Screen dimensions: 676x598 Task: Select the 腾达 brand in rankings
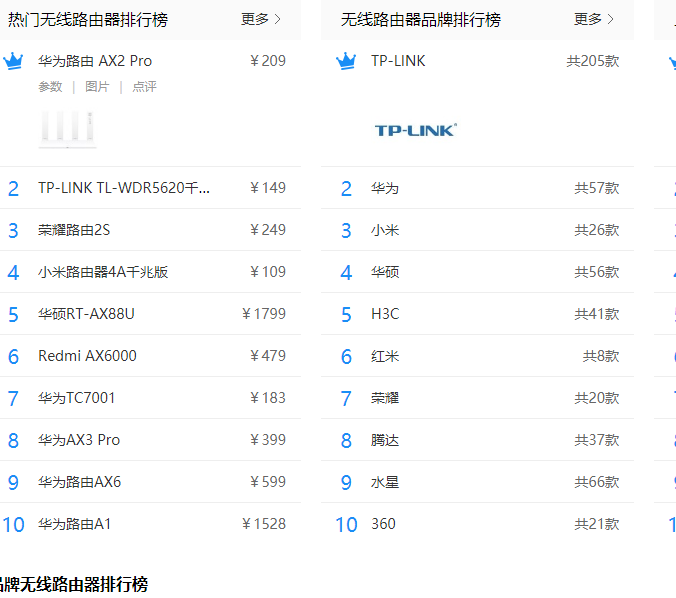point(385,440)
